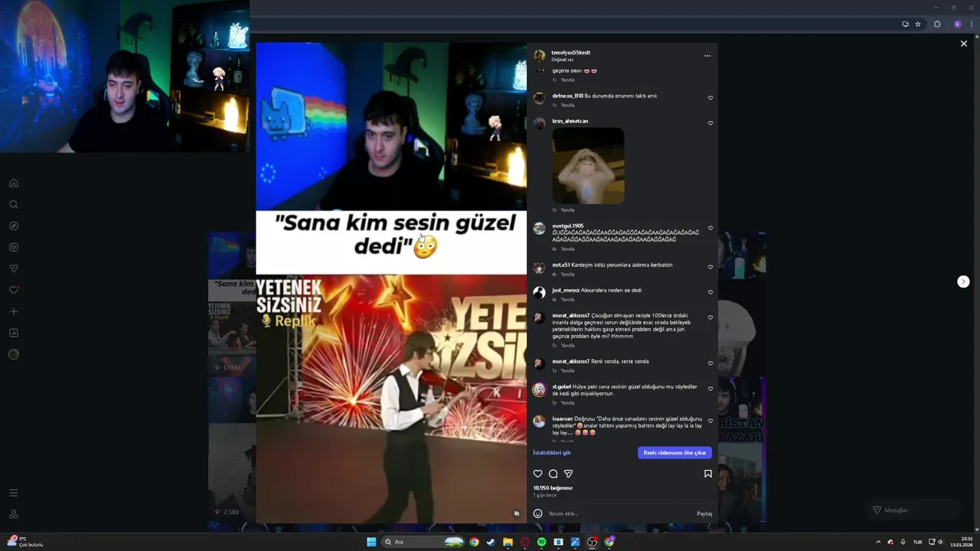Viewport: 980px width, 551px height.
Task: Like the post with the heart icon
Action: point(537,474)
